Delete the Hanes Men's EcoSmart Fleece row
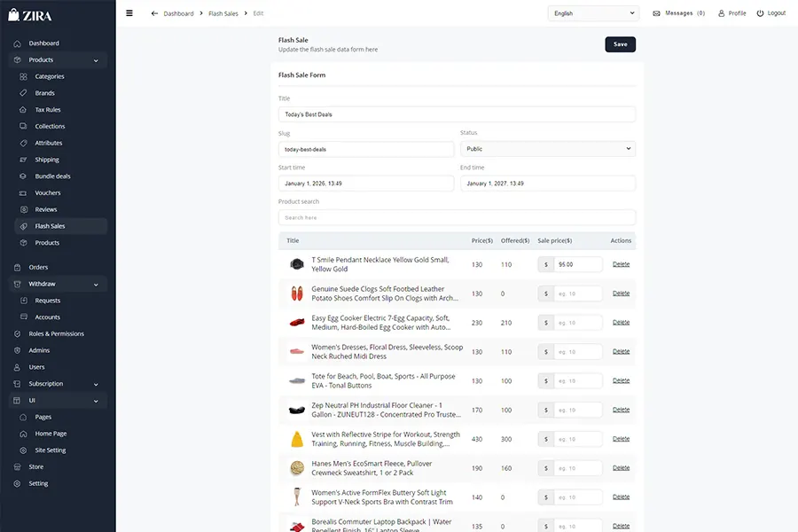The height and width of the screenshot is (532, 798). tap(621, 467)
